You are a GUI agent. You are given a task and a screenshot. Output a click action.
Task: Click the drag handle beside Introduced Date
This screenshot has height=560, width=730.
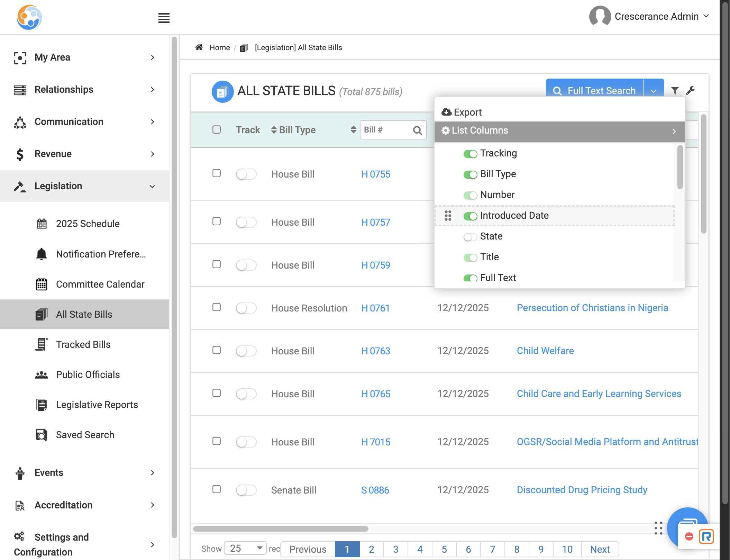[x=448, y=216]
